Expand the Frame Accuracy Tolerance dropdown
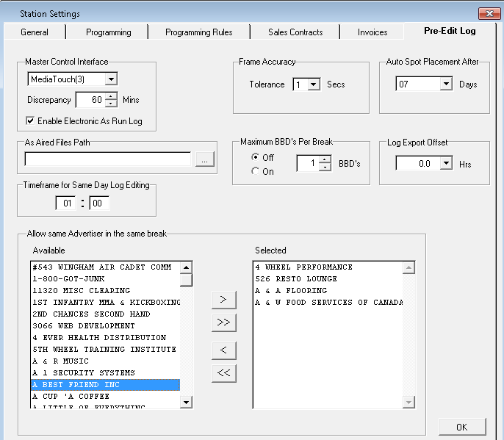This screenshot has height=440, width=504. point(314,84)
